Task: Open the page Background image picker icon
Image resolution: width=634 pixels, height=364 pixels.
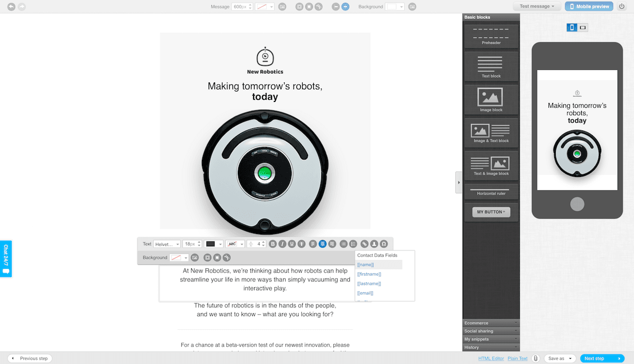Action: click(x=412, y=7)
